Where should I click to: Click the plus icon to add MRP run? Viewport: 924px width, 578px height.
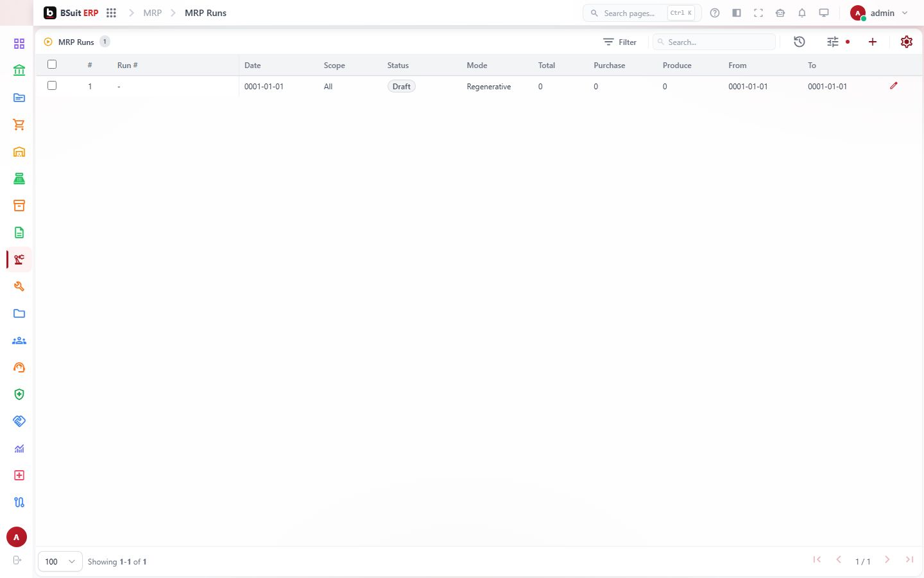pyautogui.click(x=873, y=42)
